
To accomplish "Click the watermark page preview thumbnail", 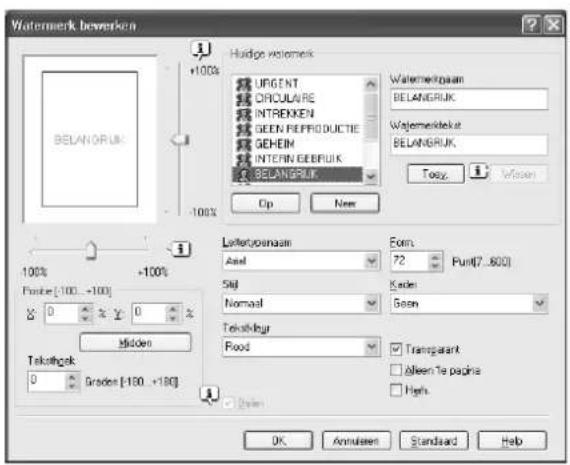I will 90,139.
